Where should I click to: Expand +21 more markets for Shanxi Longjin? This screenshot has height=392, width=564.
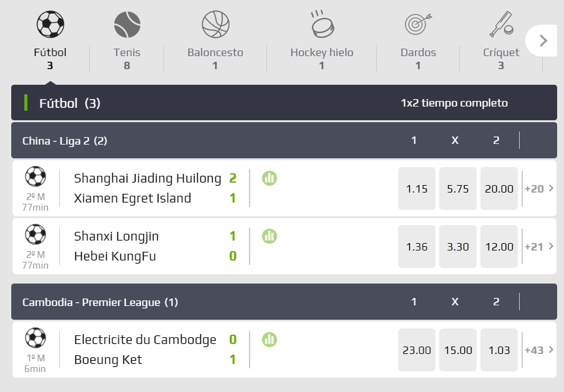[x=539, y=247]
